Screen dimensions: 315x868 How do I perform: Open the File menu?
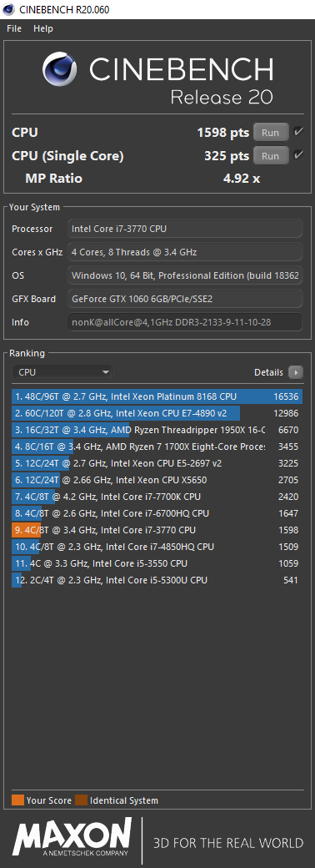14,28
